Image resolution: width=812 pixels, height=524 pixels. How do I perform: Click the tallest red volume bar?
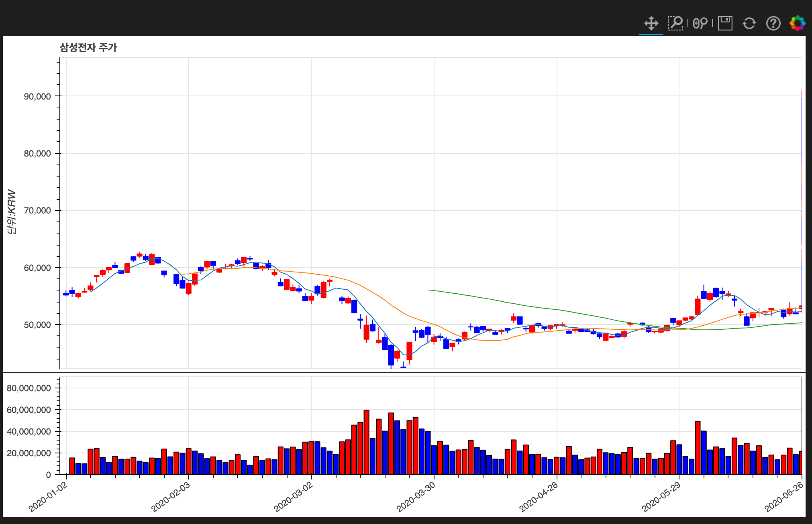[x=366, y=441]
